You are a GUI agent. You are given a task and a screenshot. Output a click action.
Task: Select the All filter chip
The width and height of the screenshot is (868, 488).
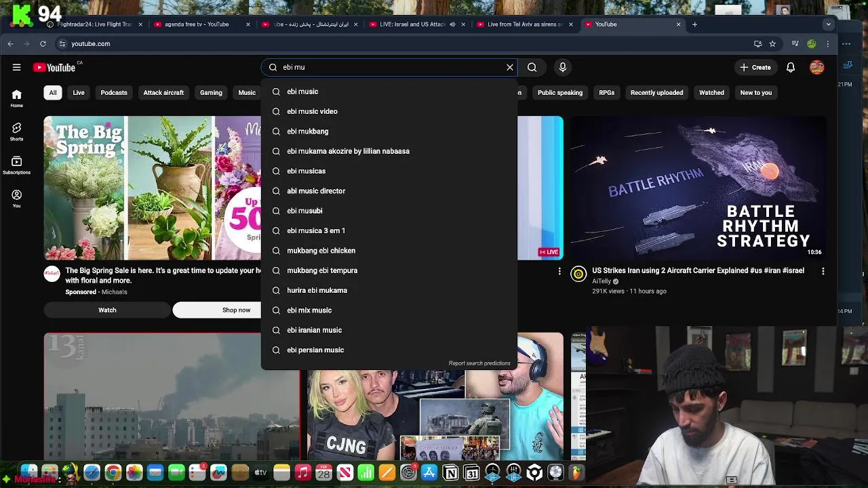(53, 92)
